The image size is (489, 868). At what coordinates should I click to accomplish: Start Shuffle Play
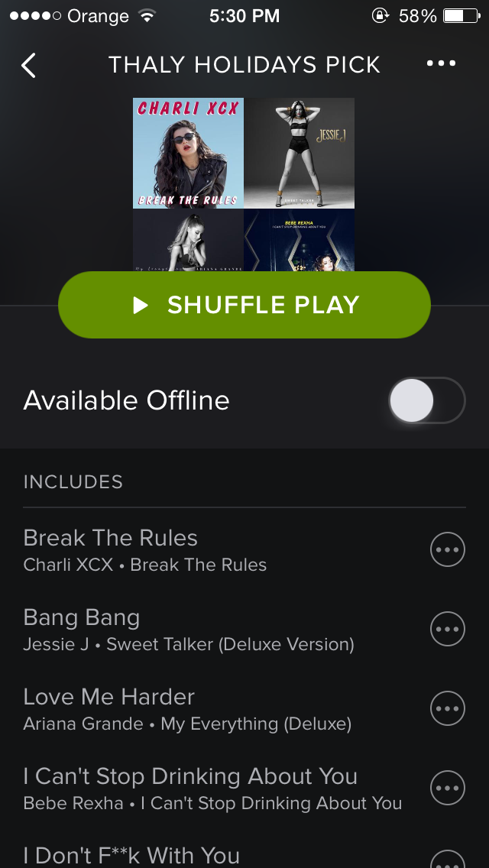coord(244,305)
